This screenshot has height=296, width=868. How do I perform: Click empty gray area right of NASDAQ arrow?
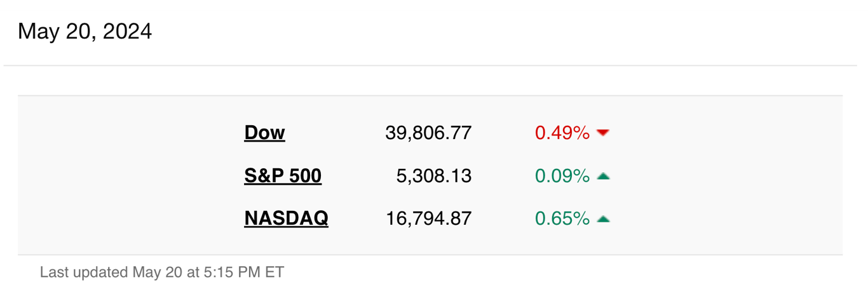pyautogui.click(x=724, y=219)
